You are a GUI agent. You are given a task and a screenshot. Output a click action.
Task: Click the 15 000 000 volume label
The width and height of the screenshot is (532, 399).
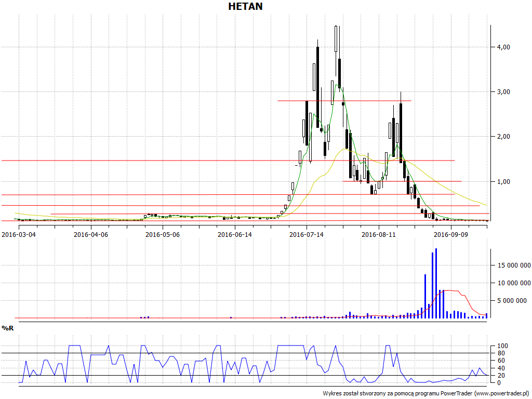512,265
